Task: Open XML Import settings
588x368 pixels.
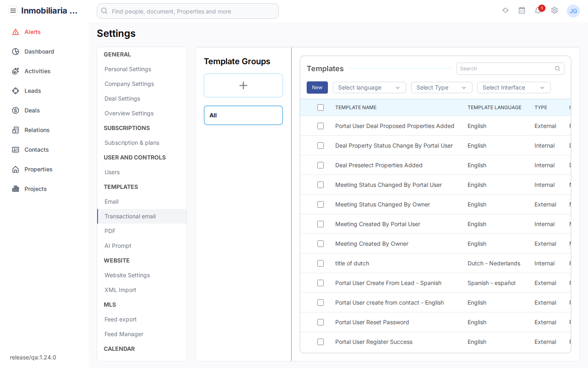Action: [x=120, y=290]
